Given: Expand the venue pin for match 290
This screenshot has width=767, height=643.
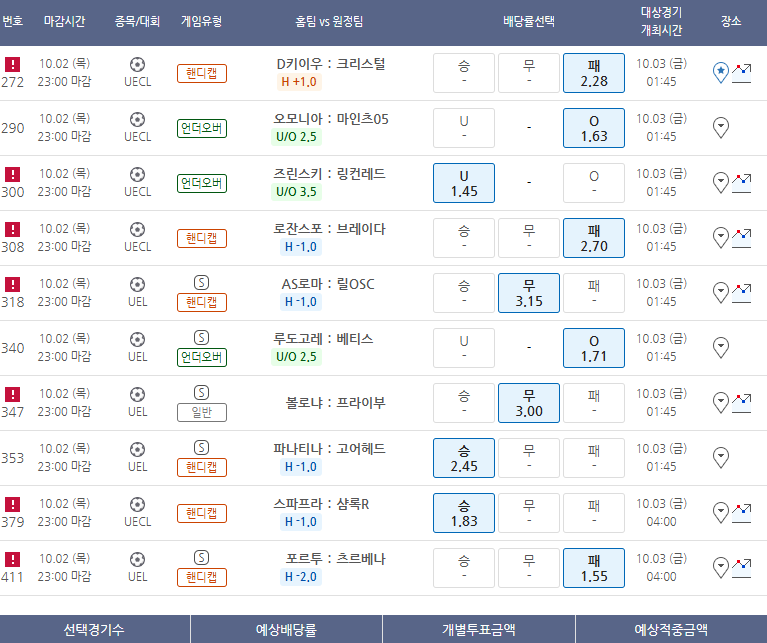Looking at the screenshot, I should coord(720,127).
